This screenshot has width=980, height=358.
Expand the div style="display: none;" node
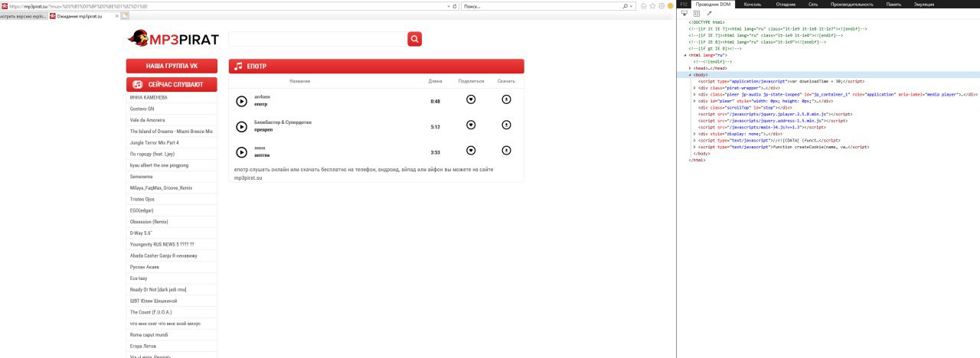click(695, 134)
